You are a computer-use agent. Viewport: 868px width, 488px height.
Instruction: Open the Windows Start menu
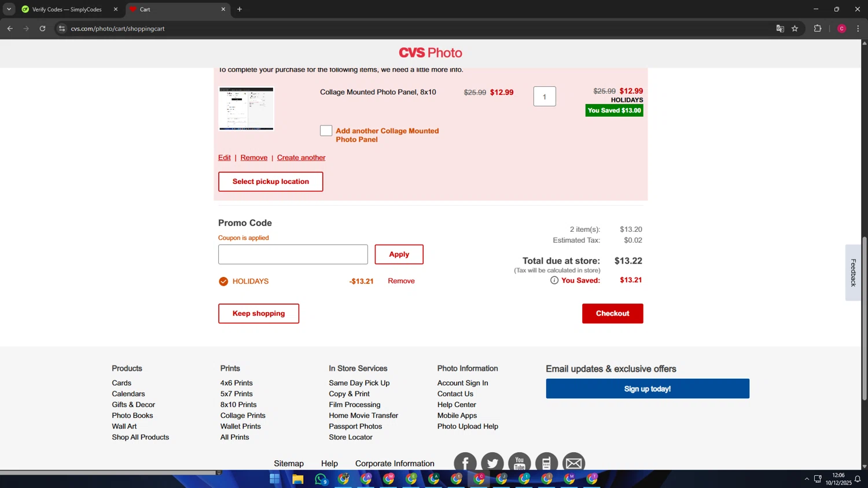(275, 479)
